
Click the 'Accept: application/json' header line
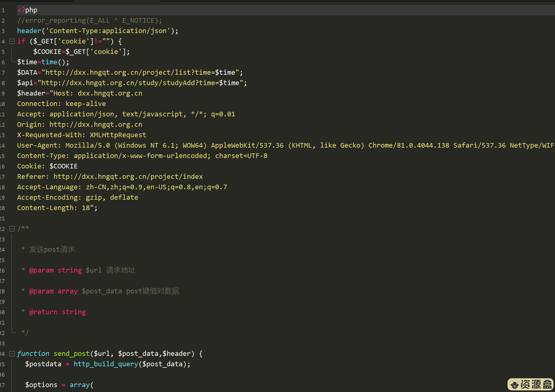coord(126,114)
